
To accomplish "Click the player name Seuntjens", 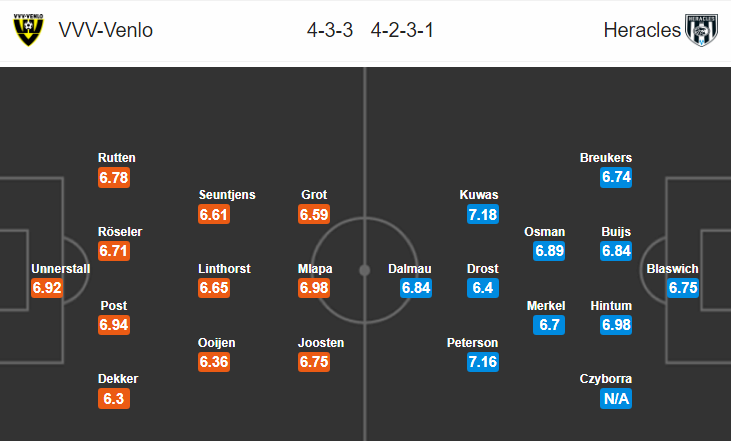I will [227, 194].
